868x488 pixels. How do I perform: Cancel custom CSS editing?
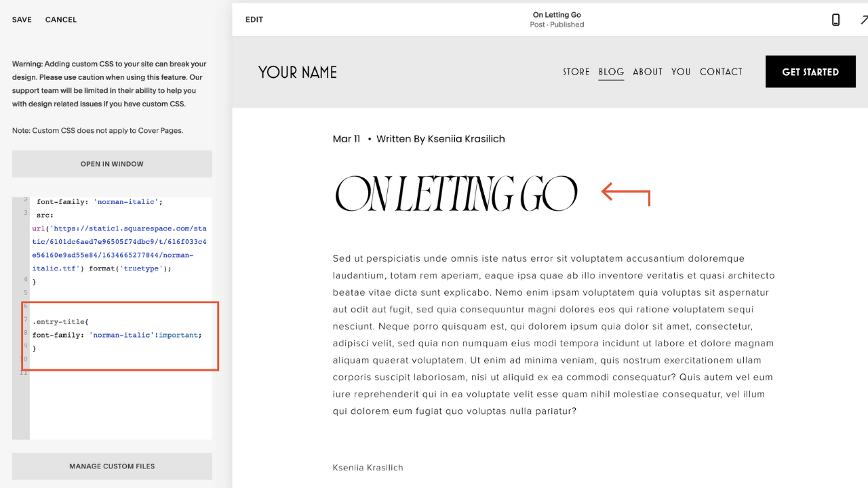(x=61, y=20)
